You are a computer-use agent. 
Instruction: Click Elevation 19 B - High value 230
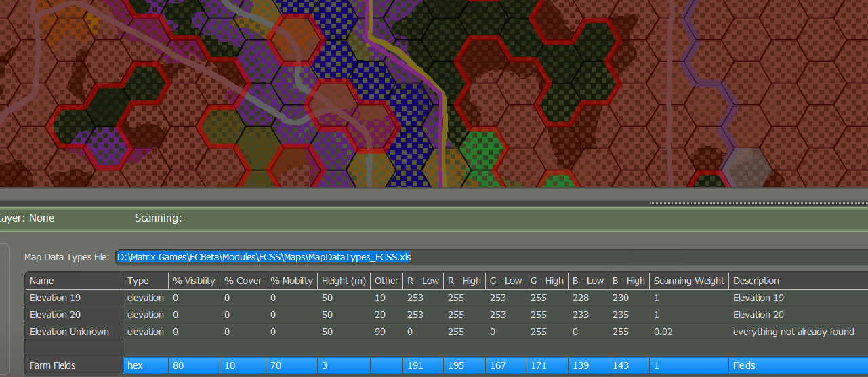(x=629, y=298)
